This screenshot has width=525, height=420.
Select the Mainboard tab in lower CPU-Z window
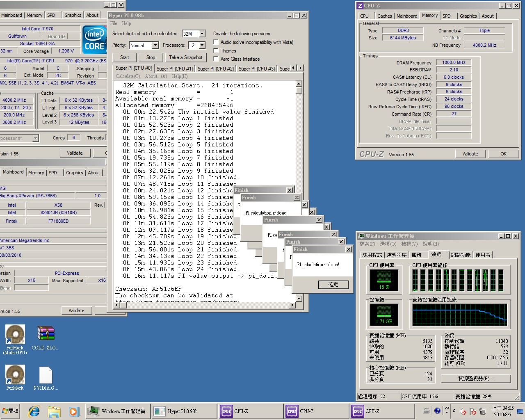[x=13, y=172]
